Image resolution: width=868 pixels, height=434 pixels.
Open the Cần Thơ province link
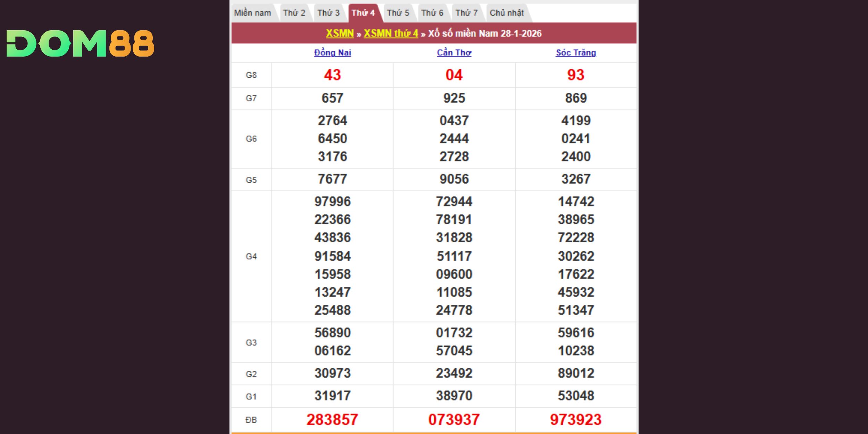point(454,53)
